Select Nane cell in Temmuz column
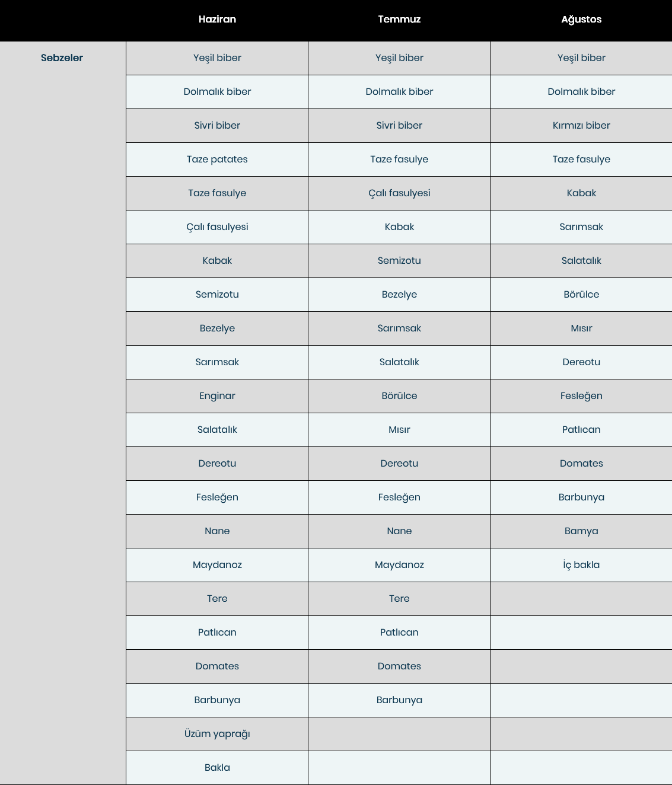The image size is (672, 785). click(399, 531)
